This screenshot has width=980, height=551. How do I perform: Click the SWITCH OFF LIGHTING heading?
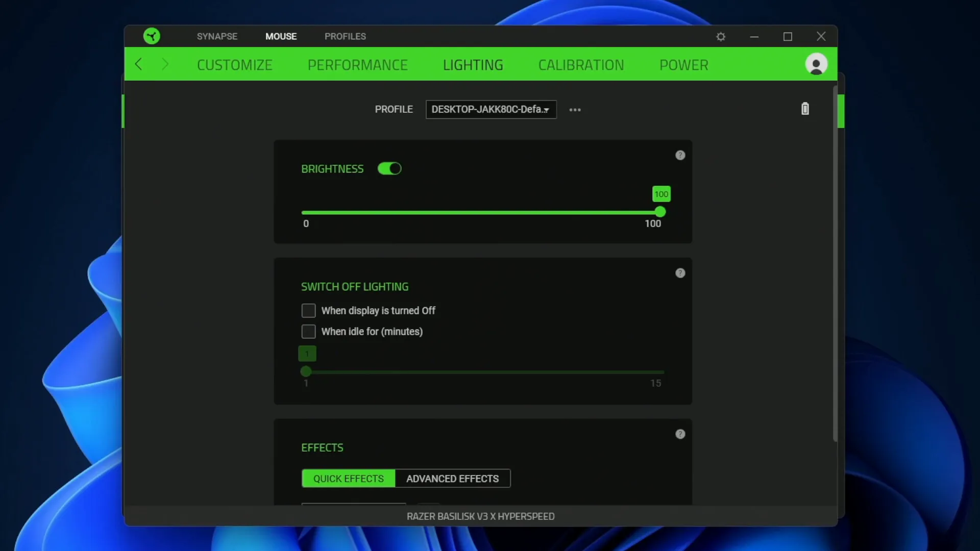pos(355,287)
